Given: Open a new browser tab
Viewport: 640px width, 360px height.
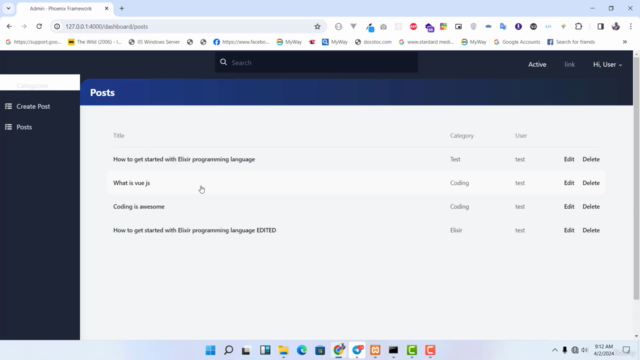Looking at the screenshot, I should coord(122,8).
